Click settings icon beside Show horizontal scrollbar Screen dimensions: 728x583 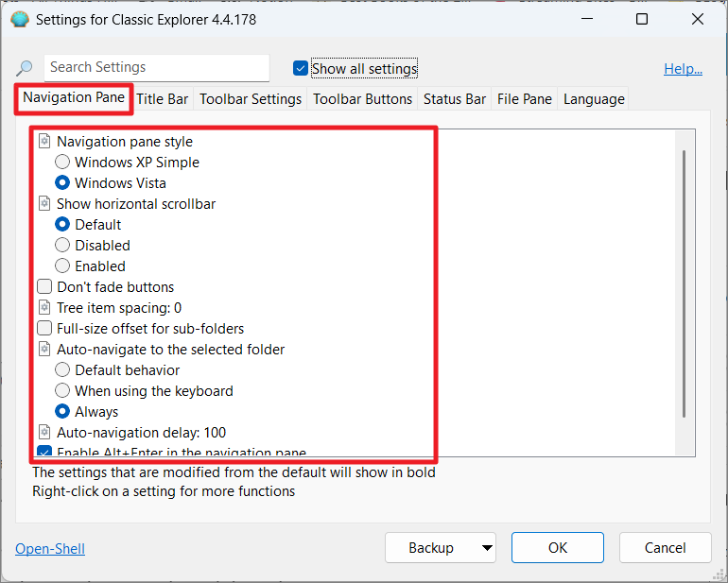[x=44, y=203]
